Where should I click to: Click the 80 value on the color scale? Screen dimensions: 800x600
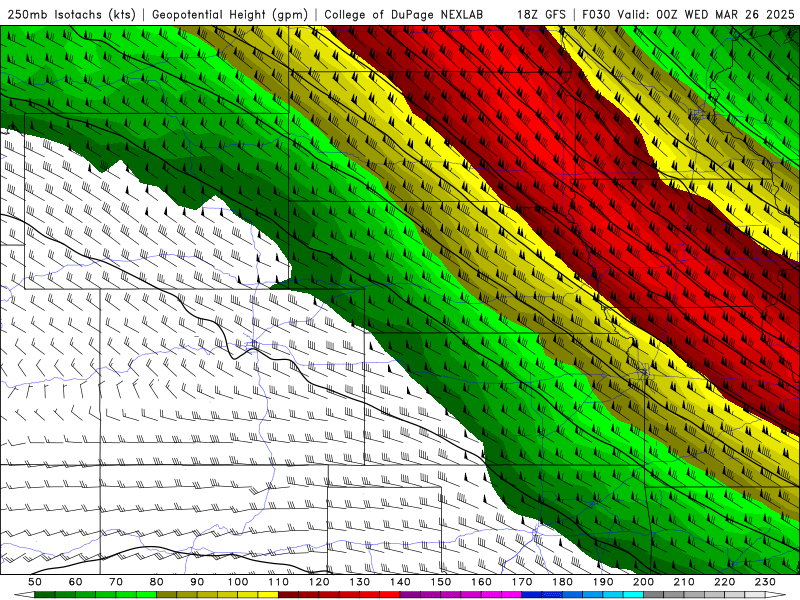(157, 582)
